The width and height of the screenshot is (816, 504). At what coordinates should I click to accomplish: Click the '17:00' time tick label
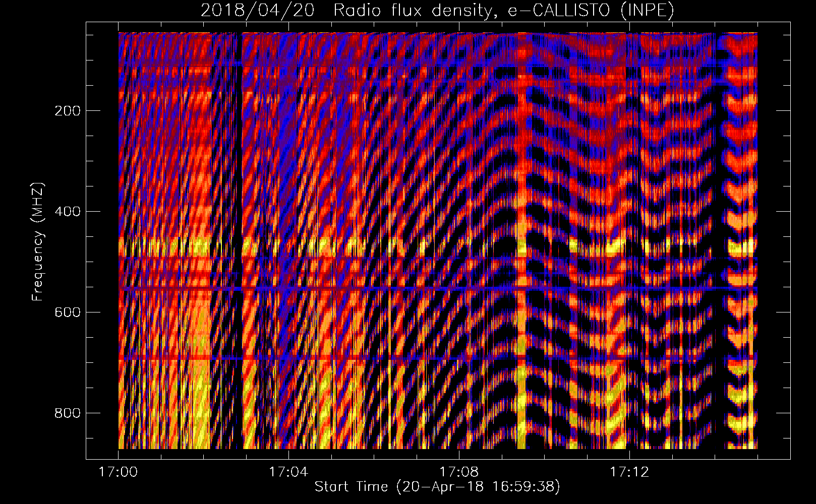118,472
